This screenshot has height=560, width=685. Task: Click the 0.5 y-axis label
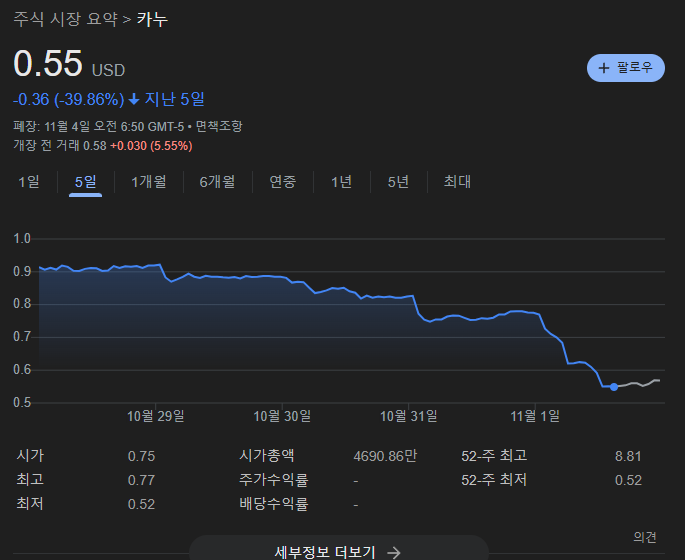tap(22, 402)
